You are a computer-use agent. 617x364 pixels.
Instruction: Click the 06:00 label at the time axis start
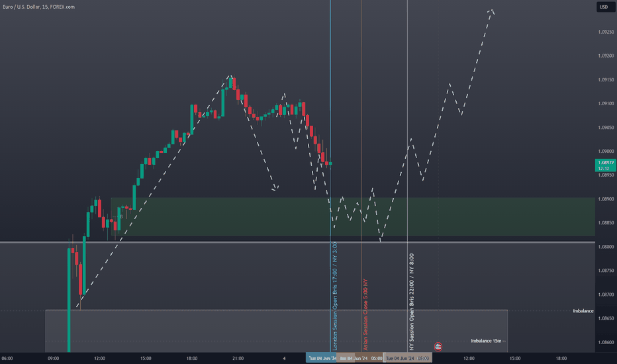(x=7, y=359)
